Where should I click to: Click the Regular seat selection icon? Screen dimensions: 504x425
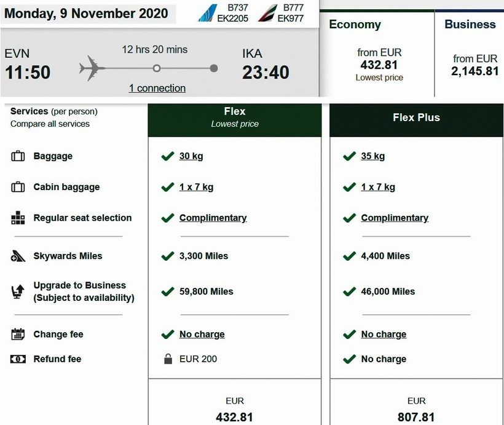coord(18,218)
